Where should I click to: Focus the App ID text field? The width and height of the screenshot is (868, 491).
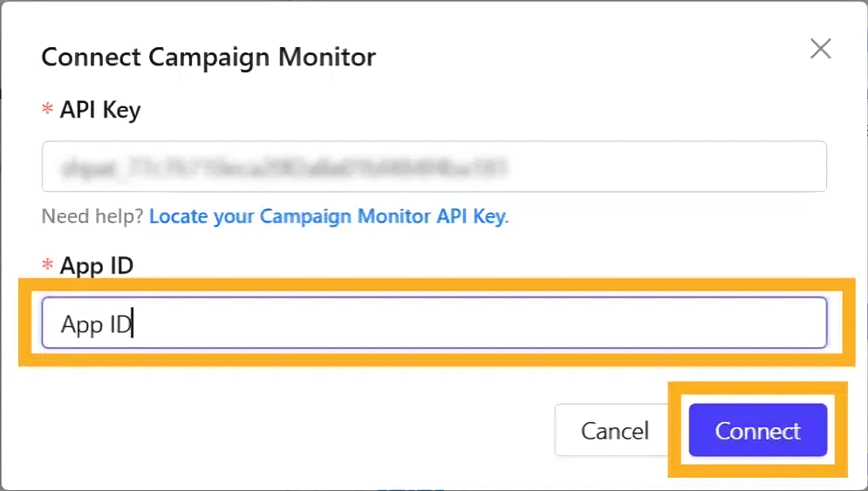pos(434,324)
